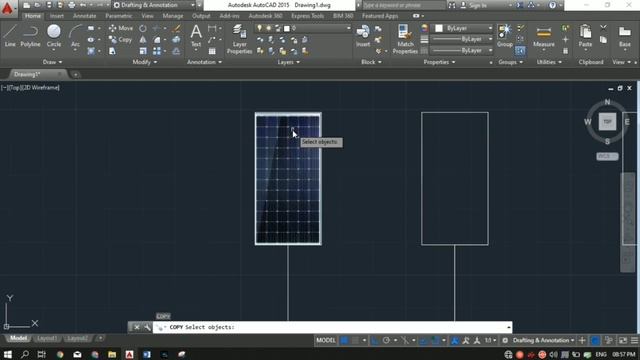Switch to the Layout1 tab
The width and height of the screenshot is (640, 360).
(x=47, y=338)
